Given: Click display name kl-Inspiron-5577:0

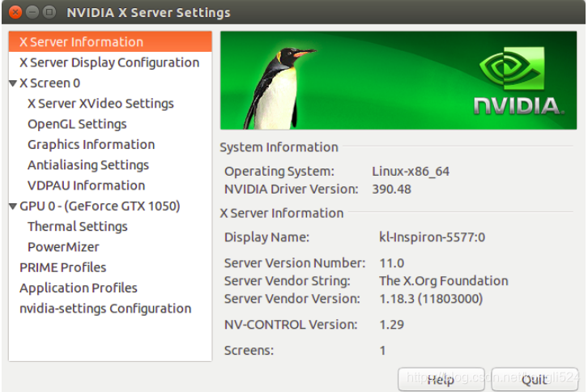Looking at the screenshot, I should [432, 237].
